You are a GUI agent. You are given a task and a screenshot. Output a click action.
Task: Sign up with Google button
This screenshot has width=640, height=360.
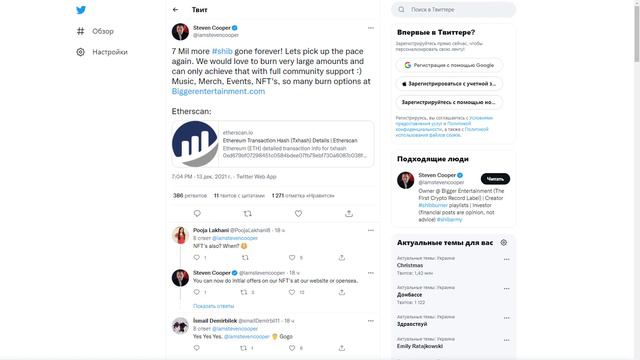449,65
